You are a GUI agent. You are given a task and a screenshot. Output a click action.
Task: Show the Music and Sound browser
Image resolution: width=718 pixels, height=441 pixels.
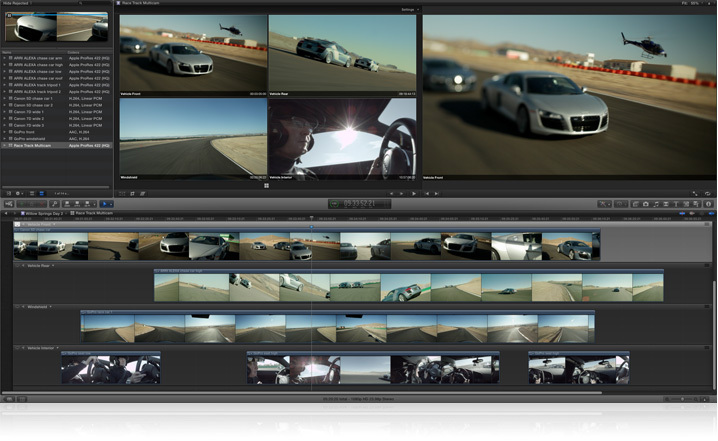point(656,204)
